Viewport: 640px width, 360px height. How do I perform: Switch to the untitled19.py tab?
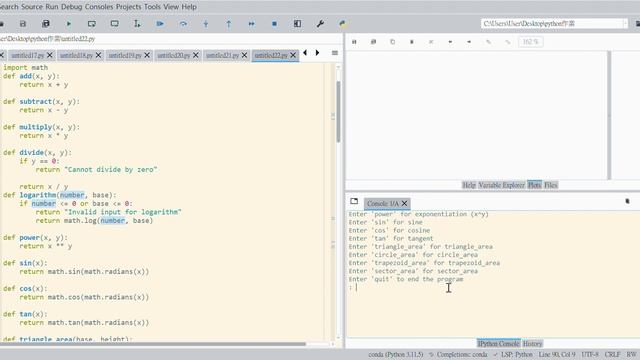coord(124,55)
